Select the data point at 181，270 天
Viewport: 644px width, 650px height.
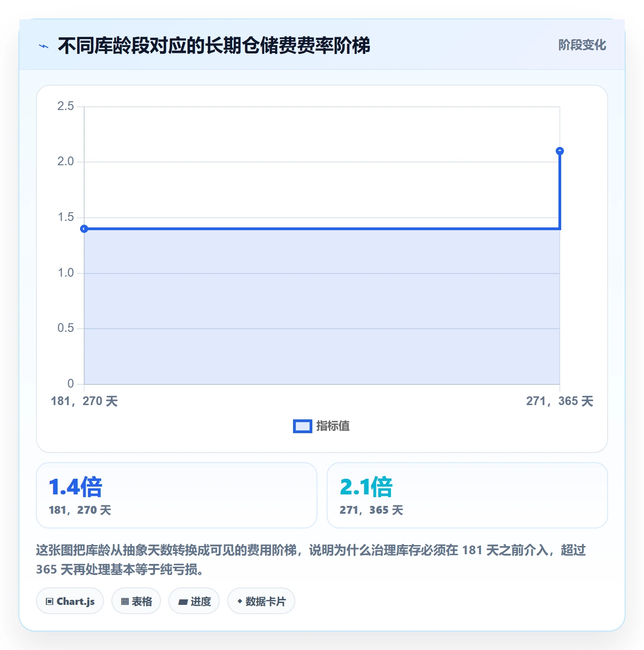84,229
